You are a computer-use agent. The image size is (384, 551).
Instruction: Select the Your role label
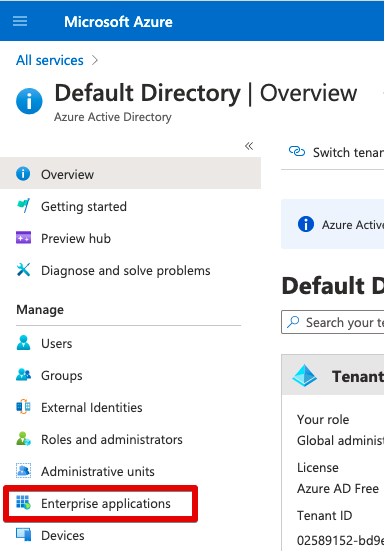pyautogui.click(x=323, y=419)
